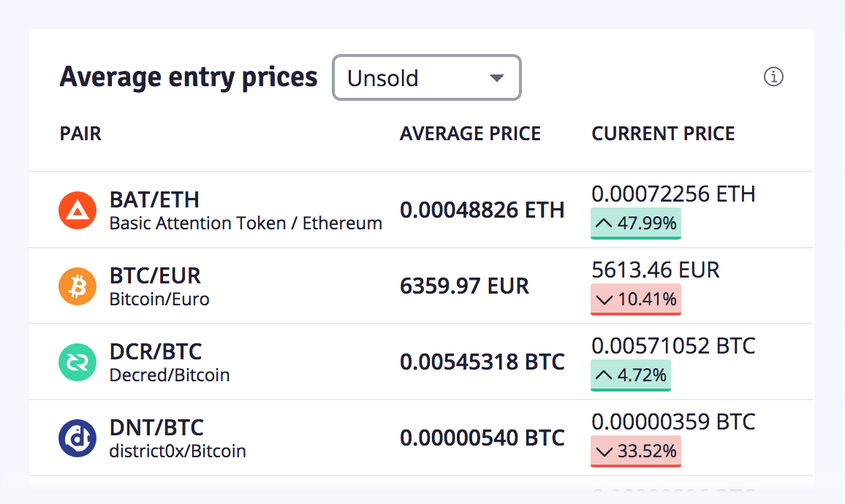
Task: Click the Bitcoin orange coin icon
Action: (77, 286)
